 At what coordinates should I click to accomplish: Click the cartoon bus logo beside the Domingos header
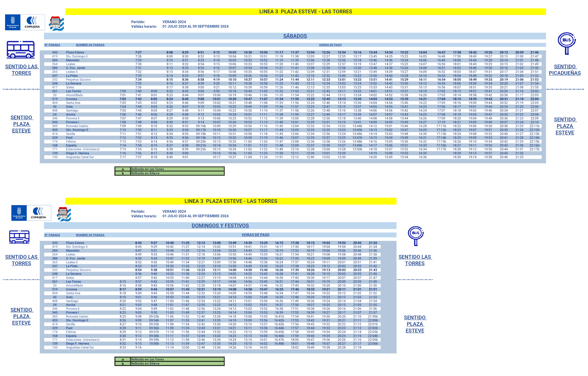click(64, 214)
